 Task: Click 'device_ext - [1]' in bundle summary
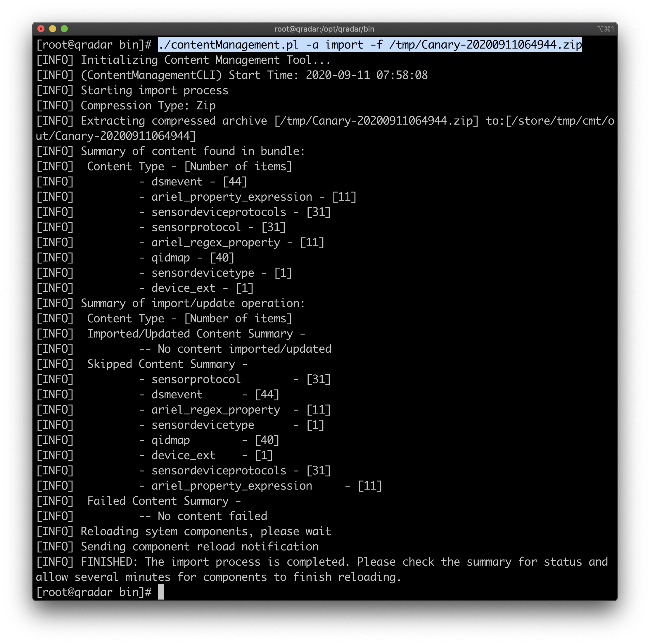tap(196, 288)
